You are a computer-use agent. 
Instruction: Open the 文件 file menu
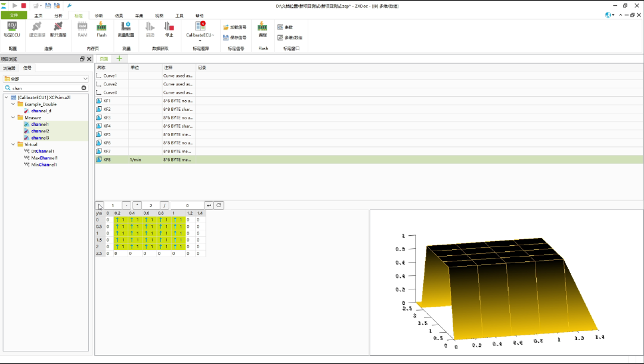pos(14,15)
